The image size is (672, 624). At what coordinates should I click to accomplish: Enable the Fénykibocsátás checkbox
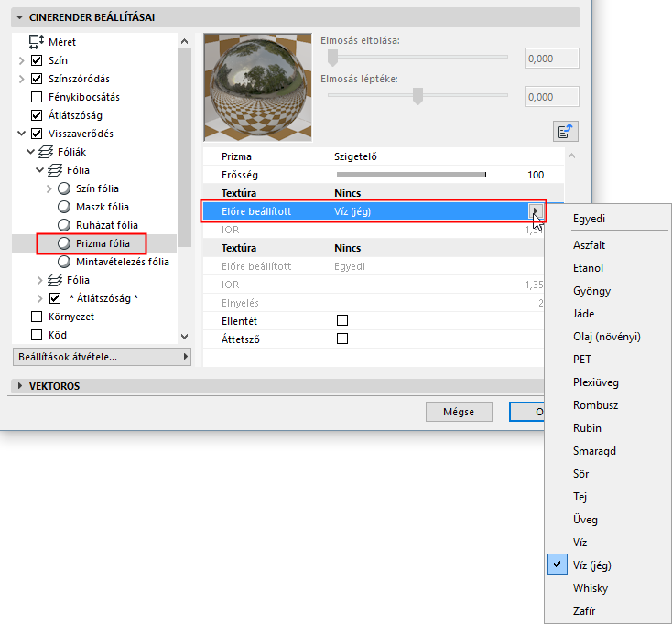37,97
